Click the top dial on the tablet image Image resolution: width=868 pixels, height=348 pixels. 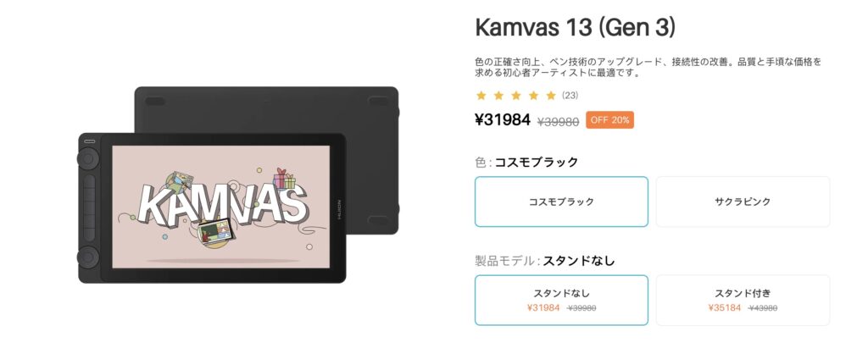pyautogui.click(x=88, y=159)
